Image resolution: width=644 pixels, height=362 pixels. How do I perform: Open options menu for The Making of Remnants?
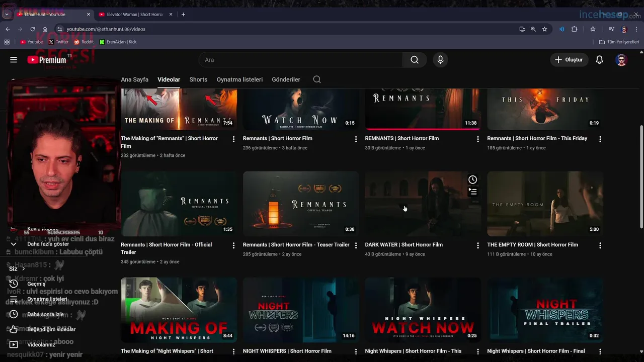(x=233, y=139)
